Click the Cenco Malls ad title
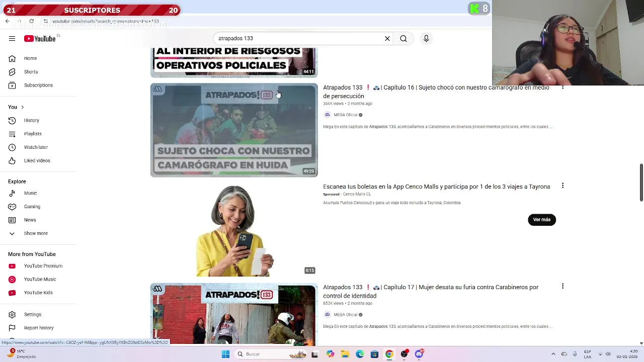 436,187
